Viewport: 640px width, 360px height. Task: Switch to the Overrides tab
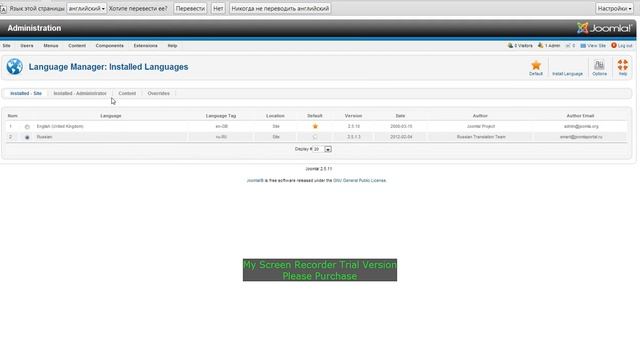[159, 93]
